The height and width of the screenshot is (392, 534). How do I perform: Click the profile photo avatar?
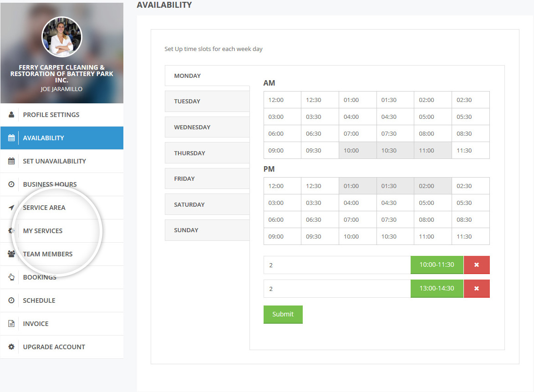coord(62,37)
